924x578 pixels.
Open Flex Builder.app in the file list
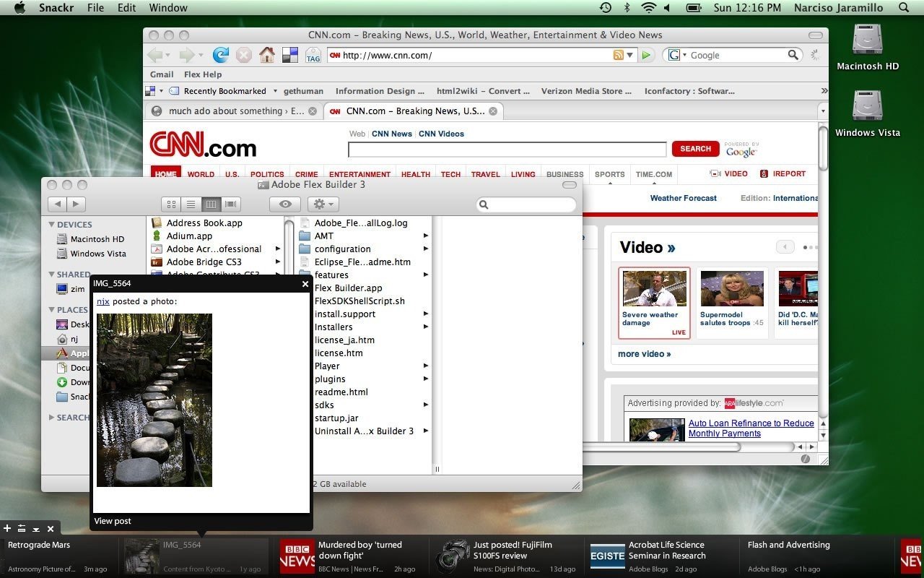tap(349, 288)
